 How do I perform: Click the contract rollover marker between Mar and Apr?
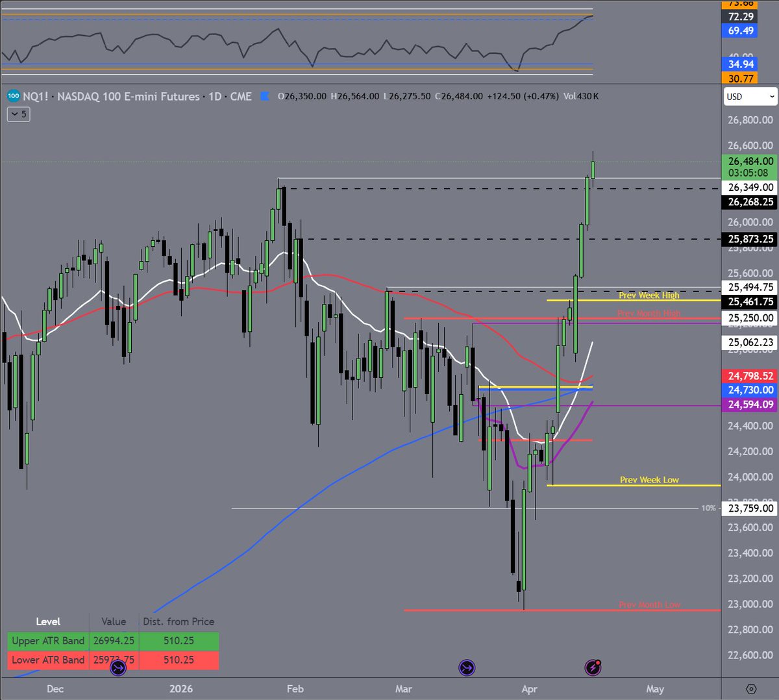pyautogui.click(x=466, y=667)
